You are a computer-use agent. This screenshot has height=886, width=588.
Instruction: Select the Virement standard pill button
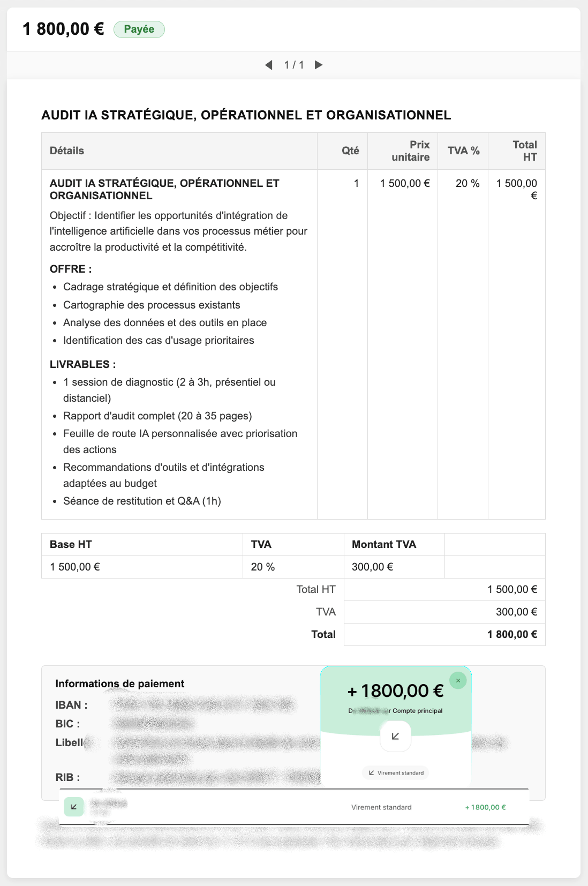click(395, 772)
